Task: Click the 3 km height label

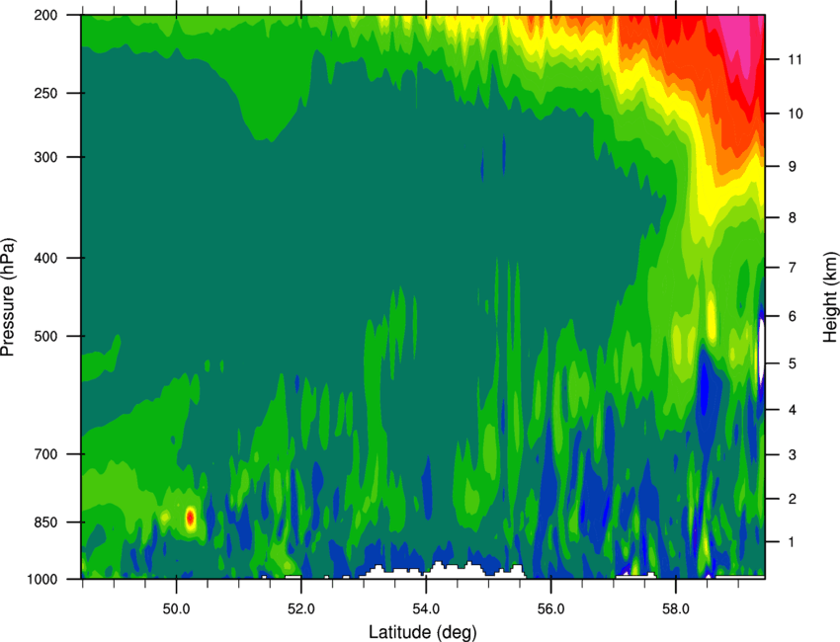Action: tap(792, 454)
